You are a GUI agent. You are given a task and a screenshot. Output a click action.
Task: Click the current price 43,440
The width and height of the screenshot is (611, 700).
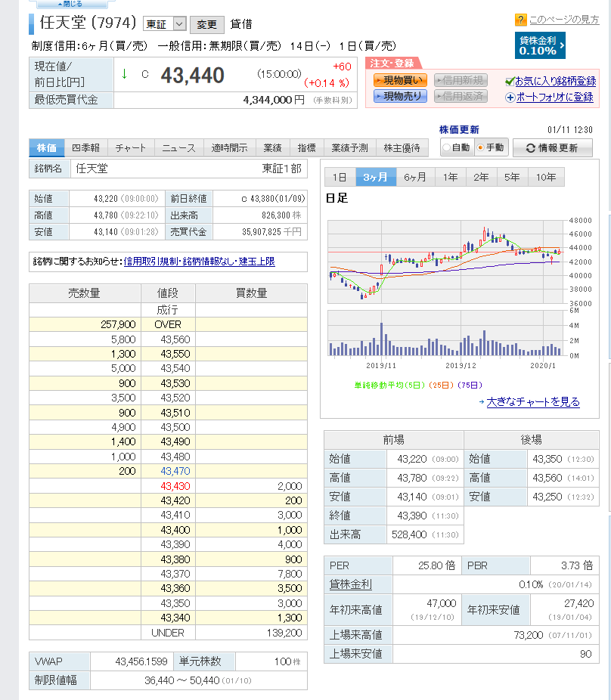(193, 76)
